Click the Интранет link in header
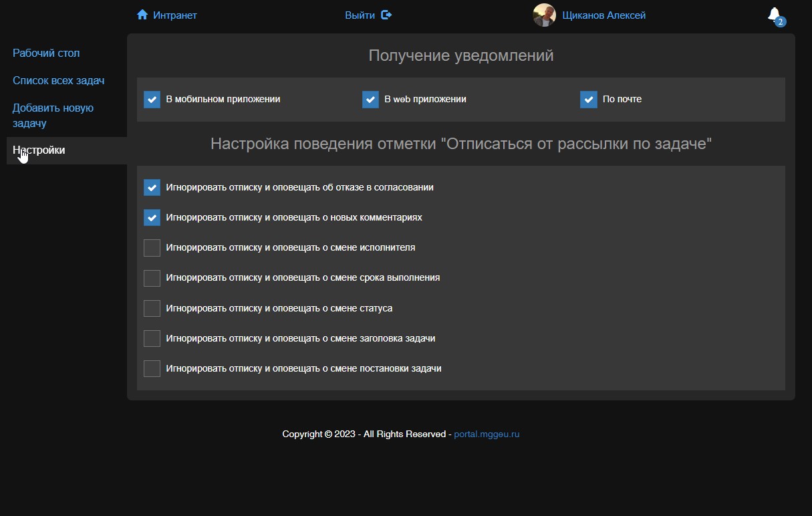 click(174, 15)
